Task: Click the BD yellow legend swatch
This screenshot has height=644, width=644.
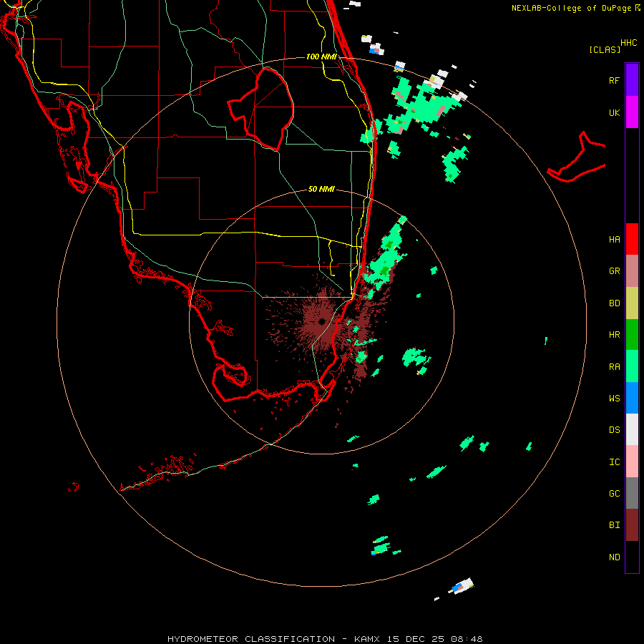Action: coord(632,303)
